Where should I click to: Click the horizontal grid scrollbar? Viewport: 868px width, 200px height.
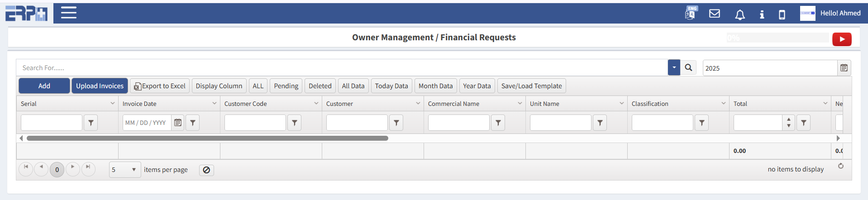click(x=207, y=138)
